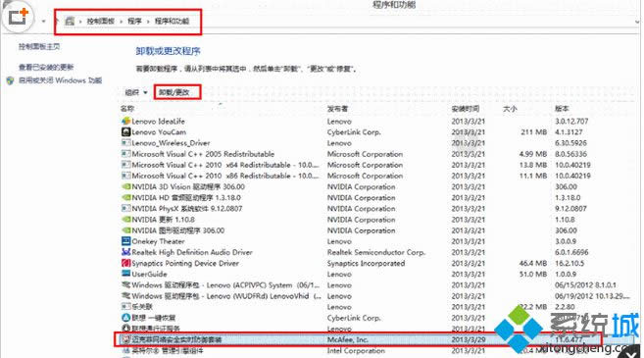
Task: Open the 组织 dropdown menu
Action: (136, 92)
